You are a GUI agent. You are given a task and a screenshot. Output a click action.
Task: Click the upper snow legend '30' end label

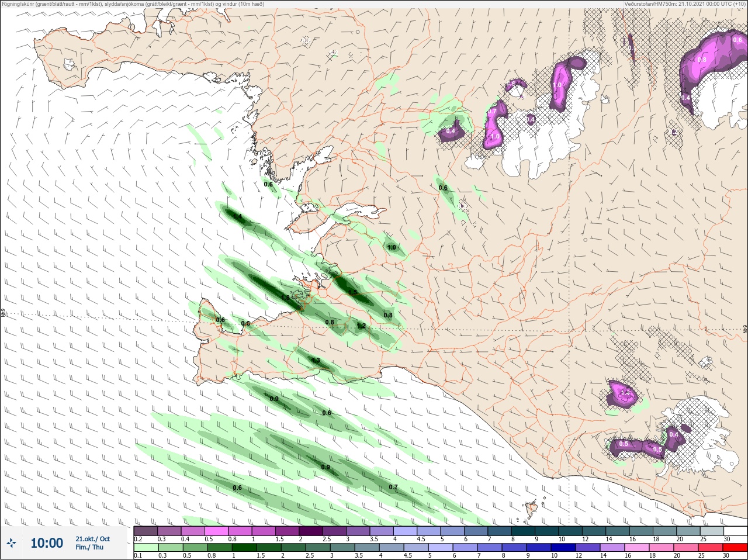tap(726, 539)
